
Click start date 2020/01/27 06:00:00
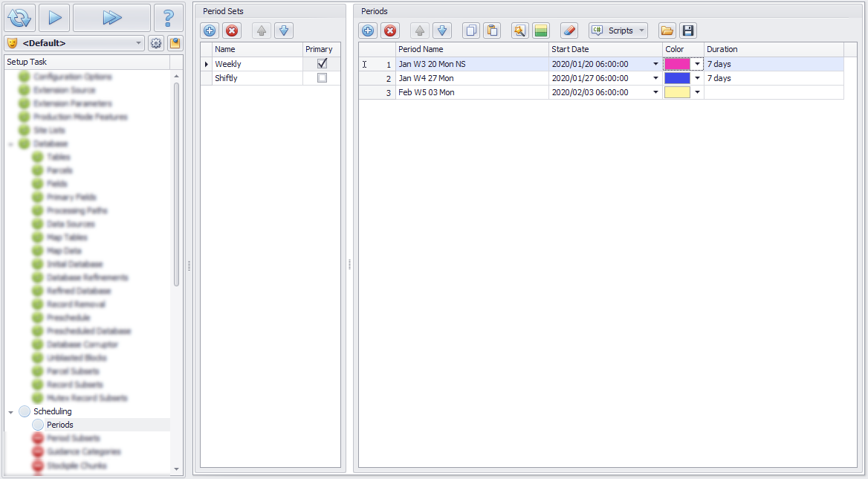pyautogui.click(x=590, y=78)
